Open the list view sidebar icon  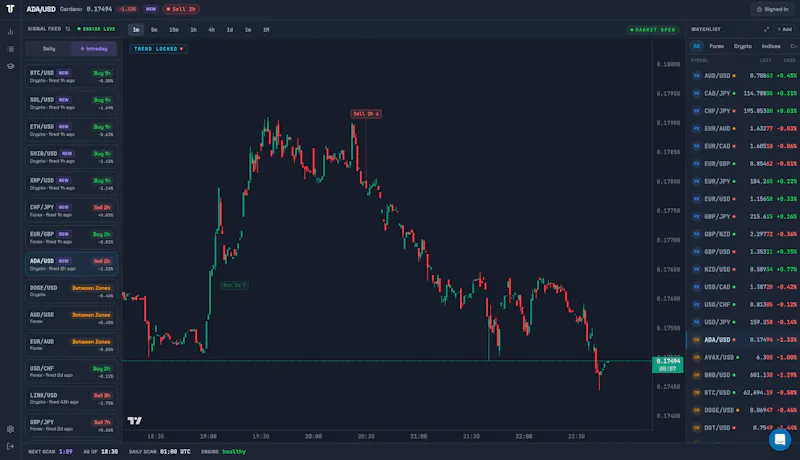pos(10,49)
